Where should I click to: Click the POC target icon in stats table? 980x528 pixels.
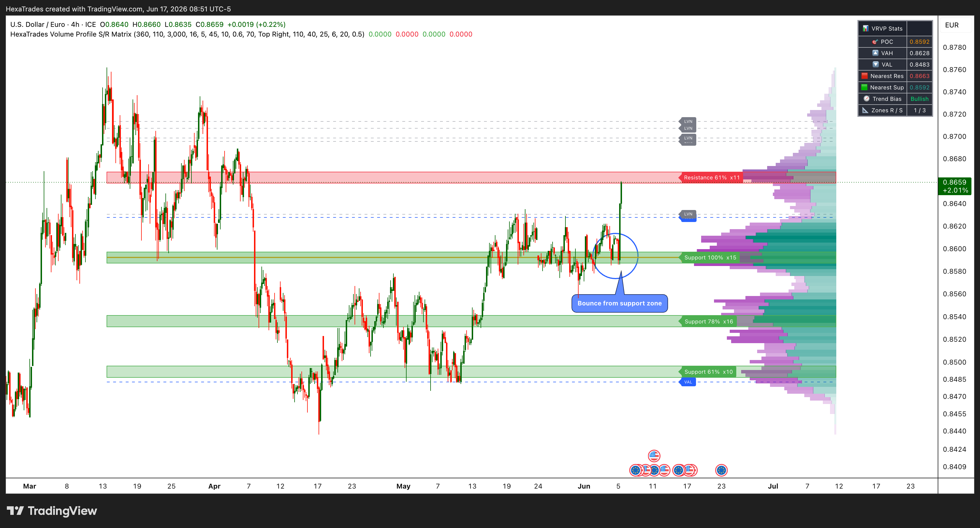click(x=875, y=42)
